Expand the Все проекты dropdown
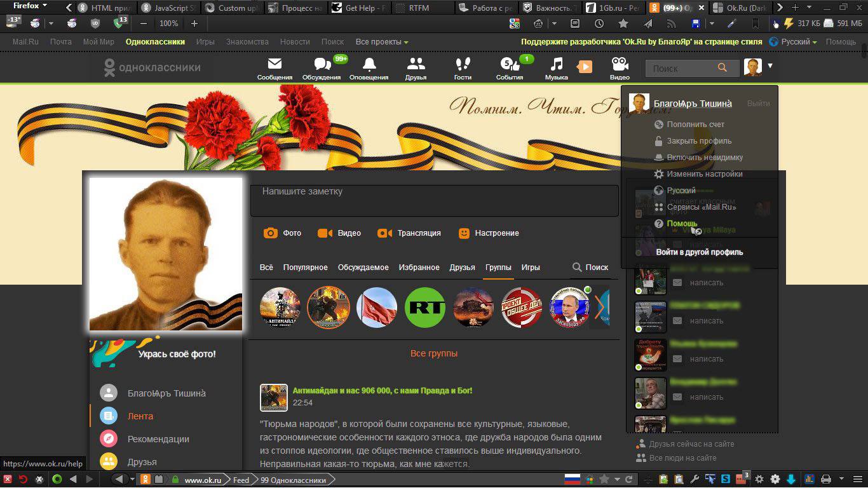This screenshot has width=868, height=488. (x=381, y=42)
